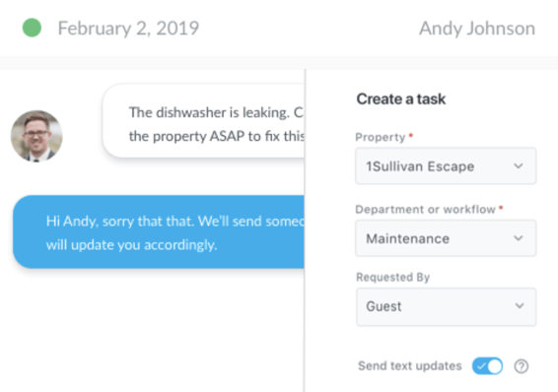The width and height of the screenshot is (558, 392).
Task: Expand the Department or workflow chevron
Action: (x=519, y=238)
